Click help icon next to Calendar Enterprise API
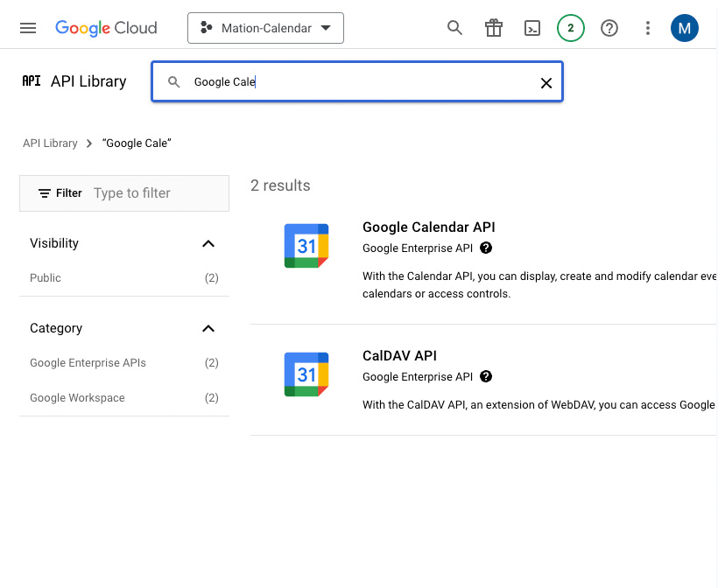Screen dimensions: 718x588 pyautogui.click(x=486, y=248)
